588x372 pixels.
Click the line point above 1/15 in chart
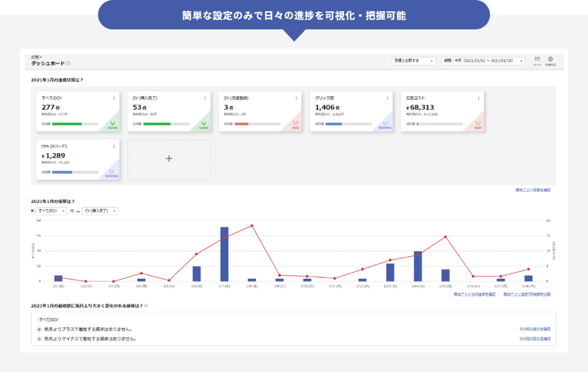click(x=445, y=237)
